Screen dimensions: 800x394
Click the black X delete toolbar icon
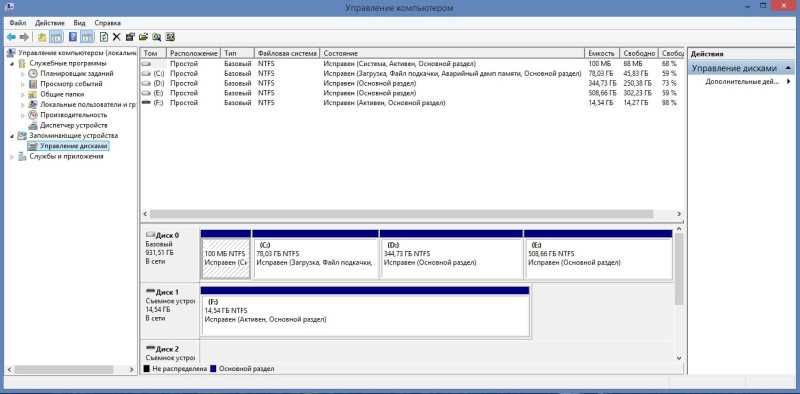116,37
